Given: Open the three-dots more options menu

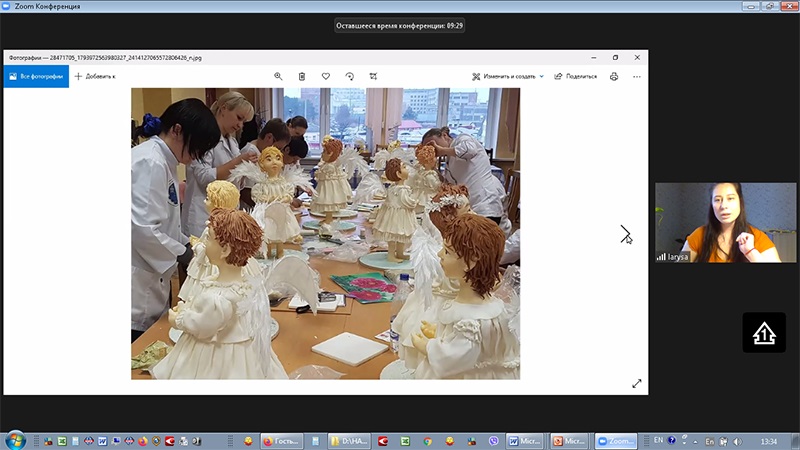Looking at the screenshot, I should coord(637,76).
